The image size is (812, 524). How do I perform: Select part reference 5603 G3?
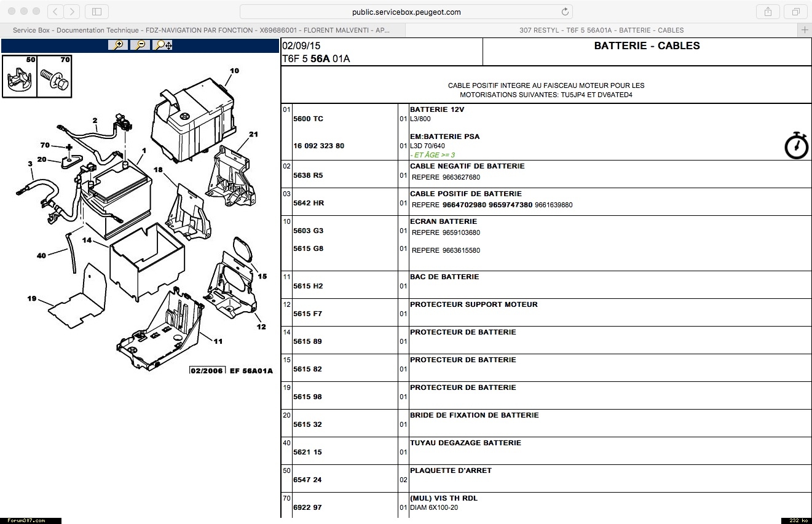coord(309,231)
